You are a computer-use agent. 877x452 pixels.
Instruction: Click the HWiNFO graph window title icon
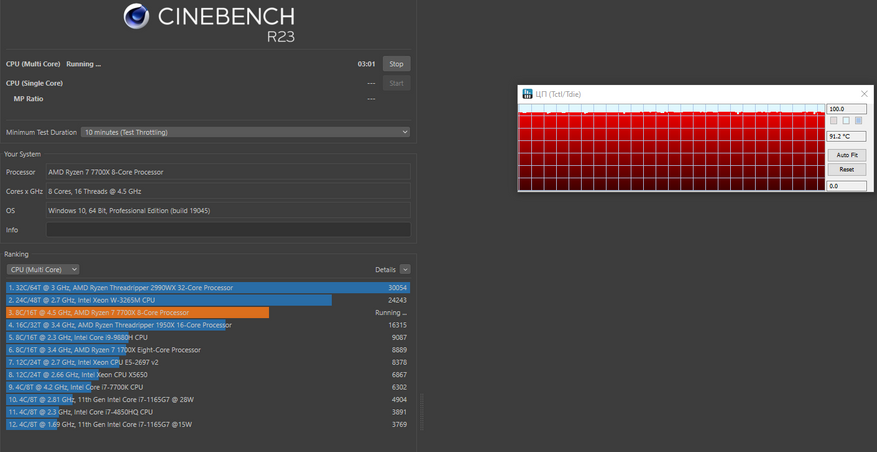click(x=527, y=93)
